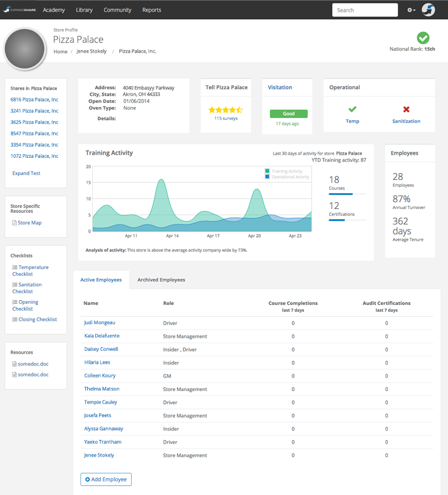
Task: Open employee Colleen Koury
Action: pyautogui.click(x=100, y=376)
